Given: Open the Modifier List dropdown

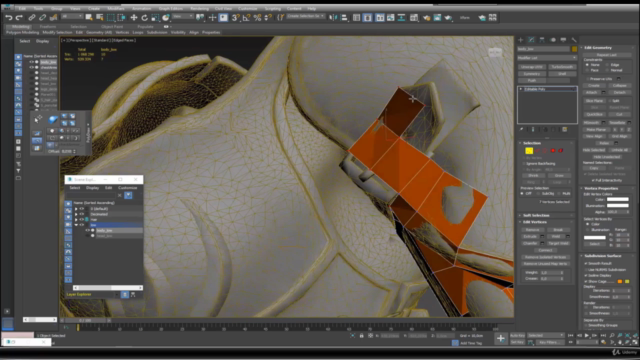Looking at the screenshot, I should (547, 58).
